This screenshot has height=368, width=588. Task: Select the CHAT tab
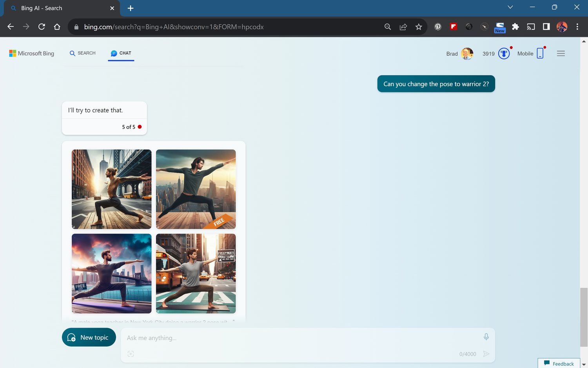121,53
